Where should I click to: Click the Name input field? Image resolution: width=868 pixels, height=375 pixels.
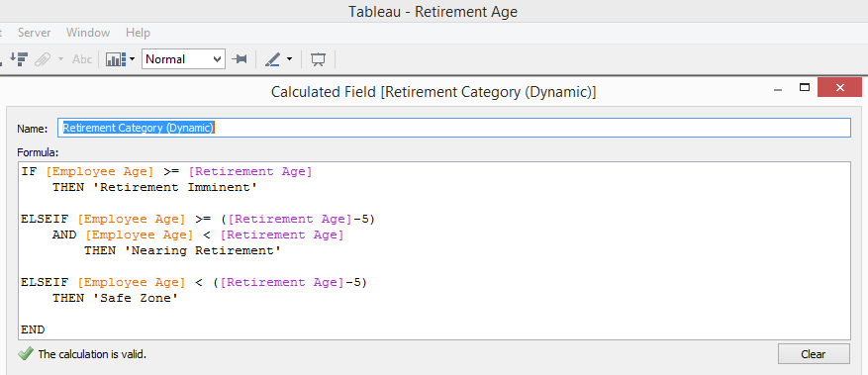pos(454,128)
